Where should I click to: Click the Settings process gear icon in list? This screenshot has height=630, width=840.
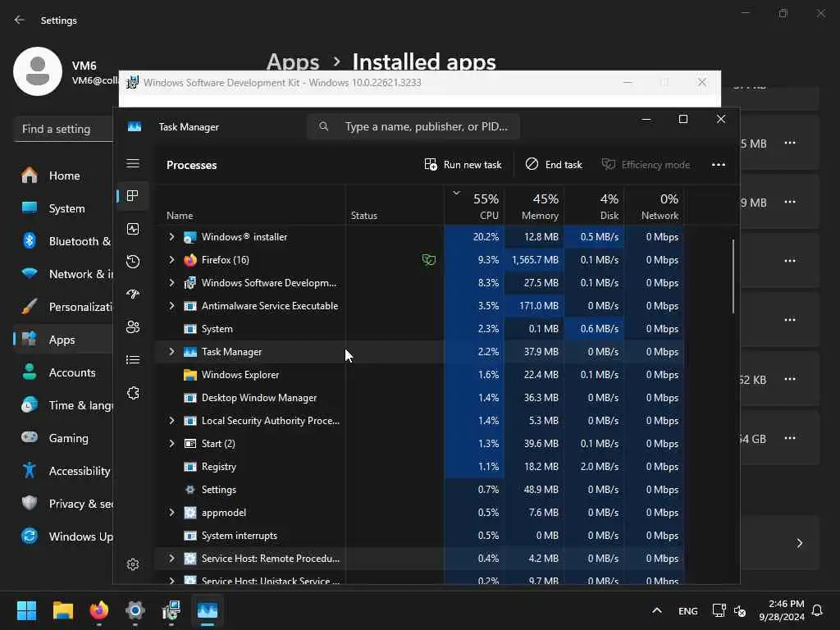click(190, 489)
